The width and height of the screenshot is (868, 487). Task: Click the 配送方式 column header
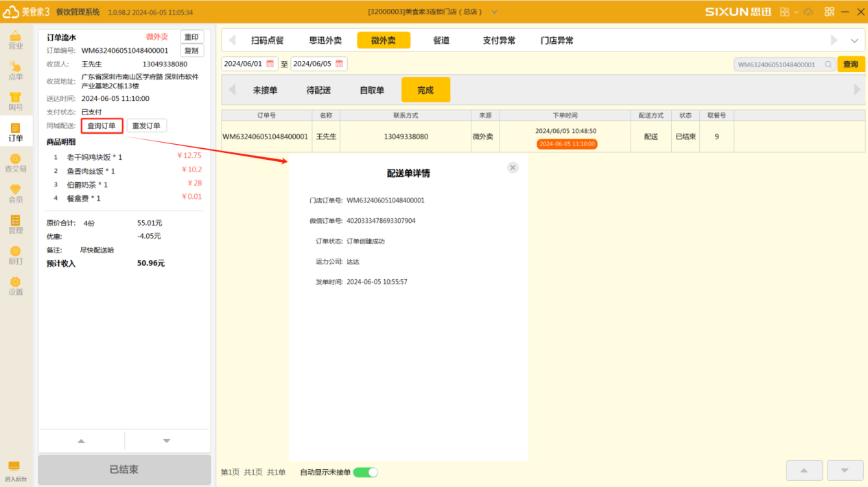click(x=651, y=115)
